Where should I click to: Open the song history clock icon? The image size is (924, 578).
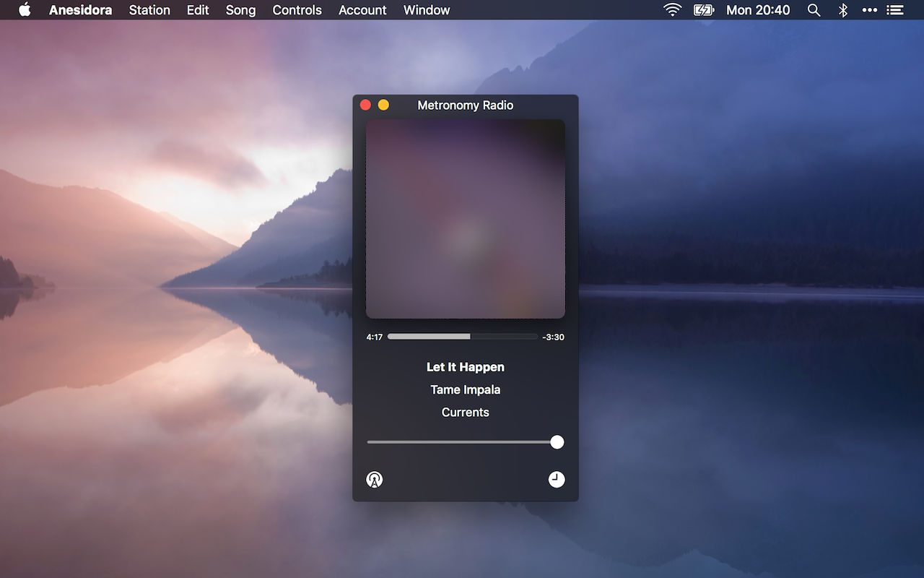[x=557, y=479]
